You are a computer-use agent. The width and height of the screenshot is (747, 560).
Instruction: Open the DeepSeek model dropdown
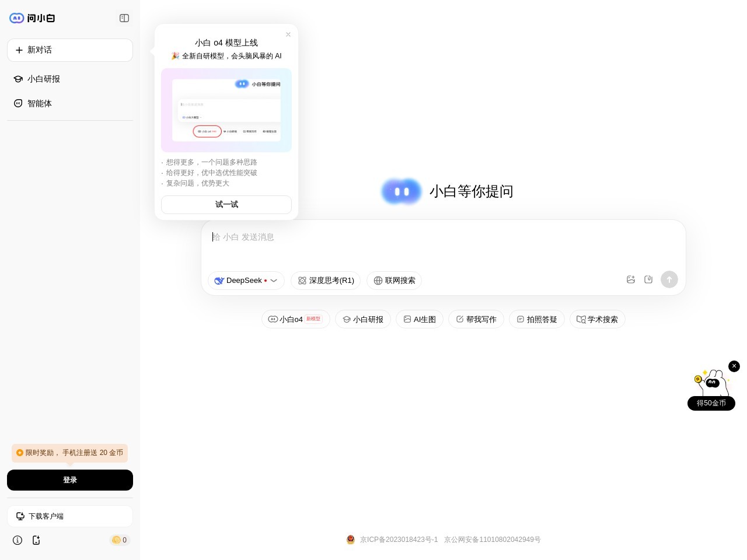click(246, 281)
